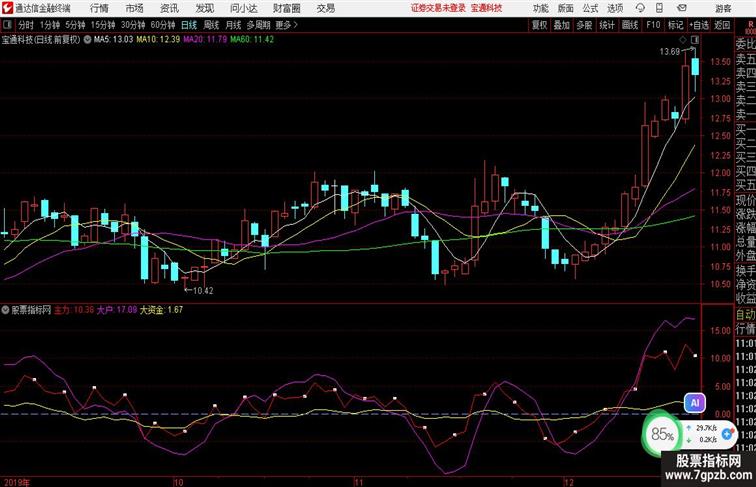Click the 12 month timeline marker
Viewport: 756px width, 487px height.
(569, 482)
